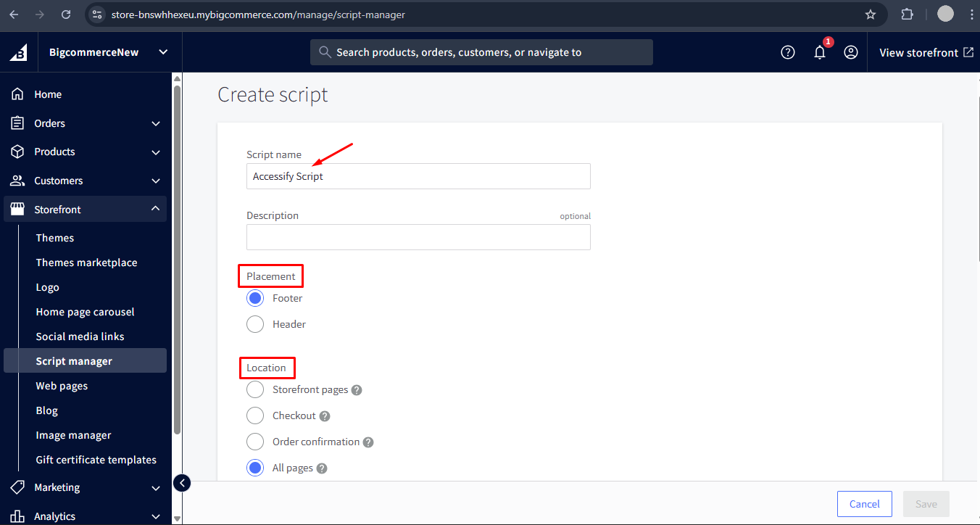
Task: Expand the Orders section
Action: click(x=155, y=123)
